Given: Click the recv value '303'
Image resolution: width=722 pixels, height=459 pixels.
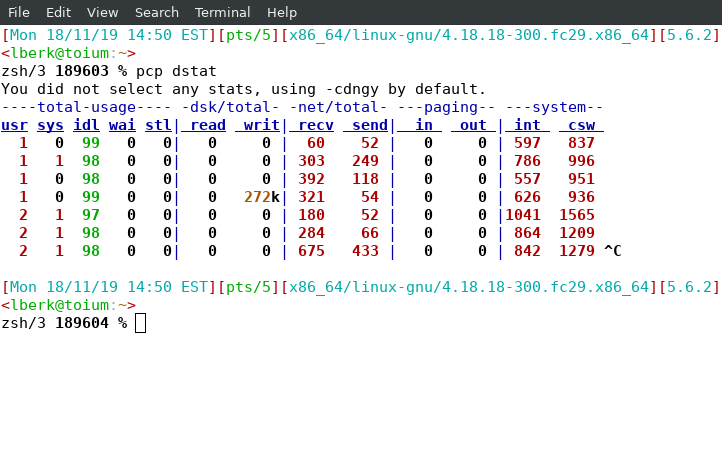Looking at the screenshot, I should (x=311, y=161).
